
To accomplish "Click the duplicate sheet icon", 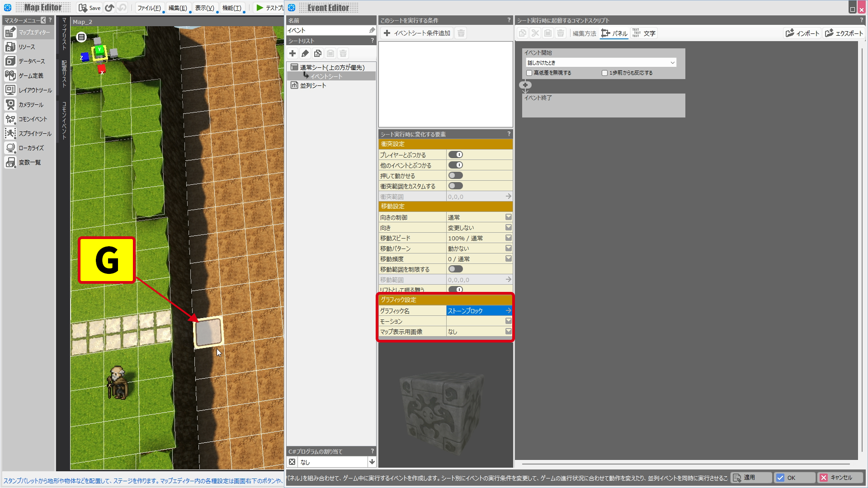I will click(318, 53).
